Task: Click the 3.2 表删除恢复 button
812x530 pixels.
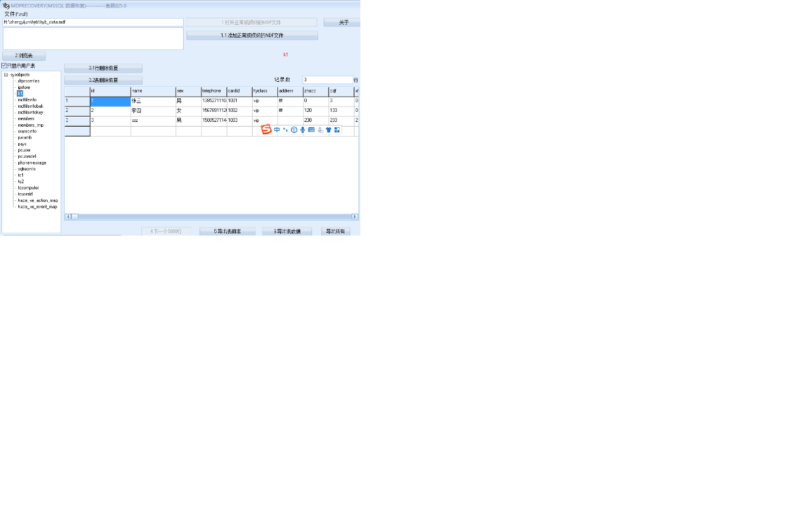Action: [103, 80]
